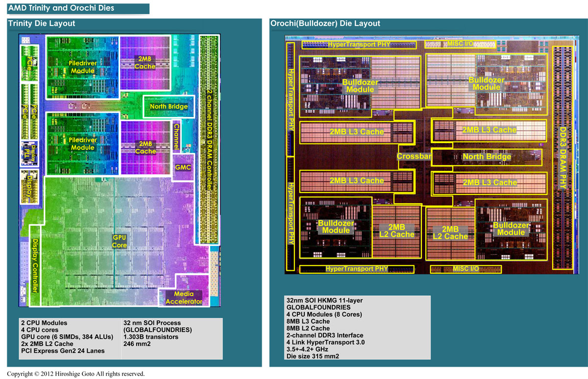Select the Media Accelerator block
Image resolution: width=588 pixels, height=379 pixels.
(x=184, y=297)
